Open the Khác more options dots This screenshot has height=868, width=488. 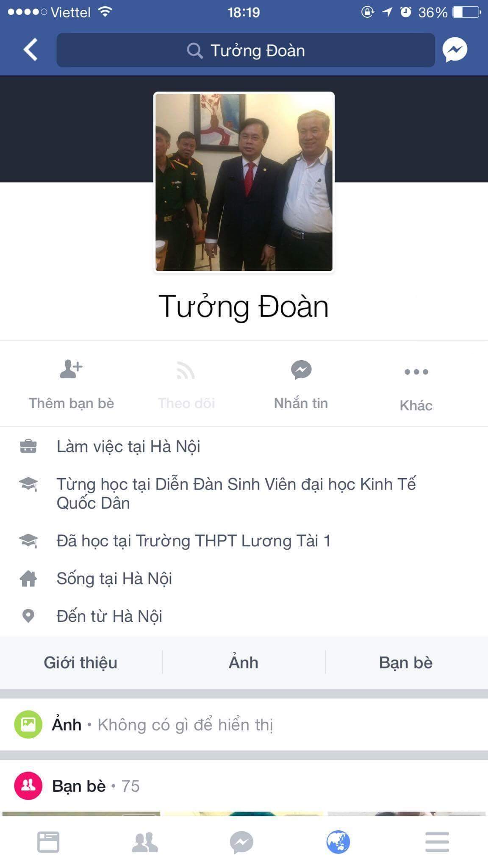pos(416,372)
